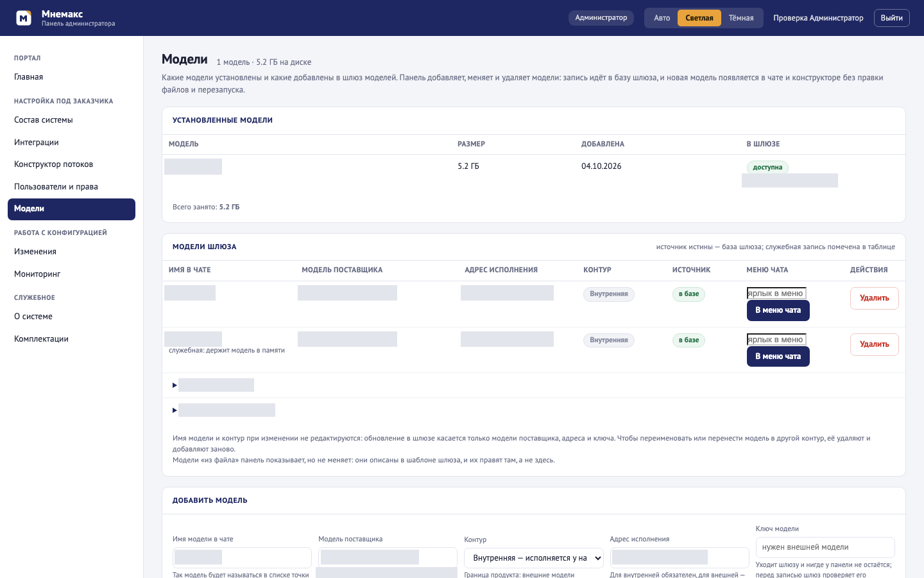Open the Интеграции section

point(71,143)
